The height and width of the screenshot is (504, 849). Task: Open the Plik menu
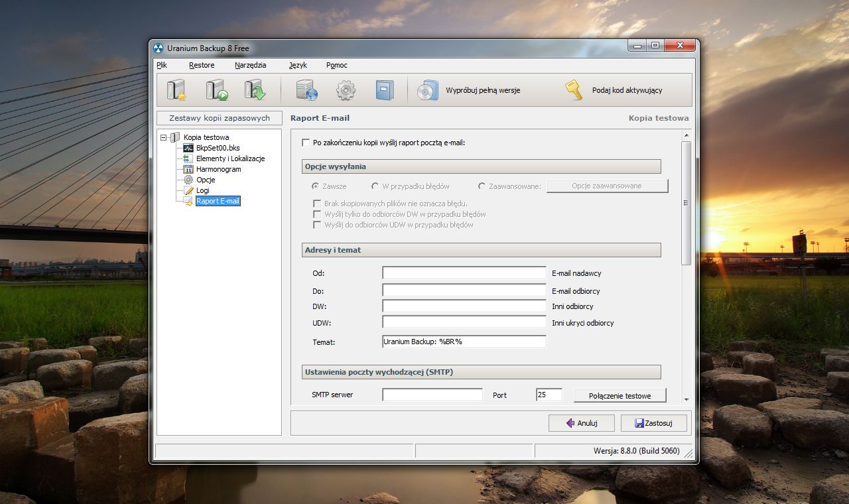[x=162, y=65]
